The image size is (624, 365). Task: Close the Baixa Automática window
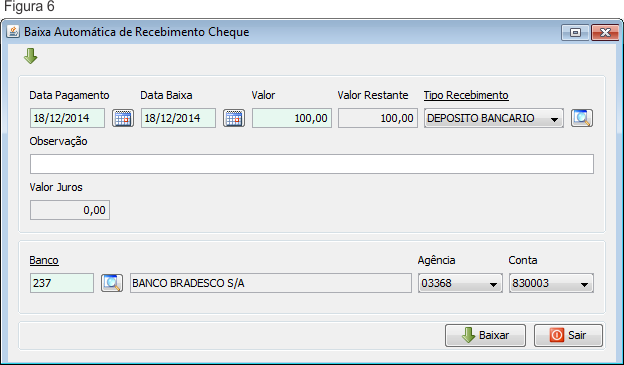tap(605, 32)
